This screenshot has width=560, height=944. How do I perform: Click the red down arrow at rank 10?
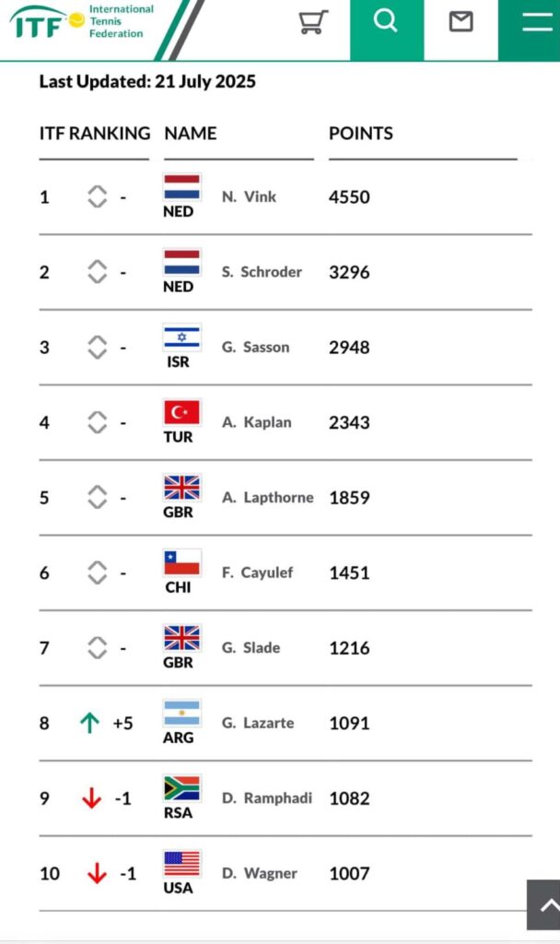tap(97, 874)
